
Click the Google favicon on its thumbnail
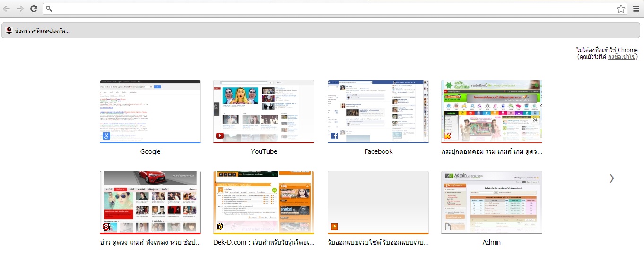pos(106,136)
